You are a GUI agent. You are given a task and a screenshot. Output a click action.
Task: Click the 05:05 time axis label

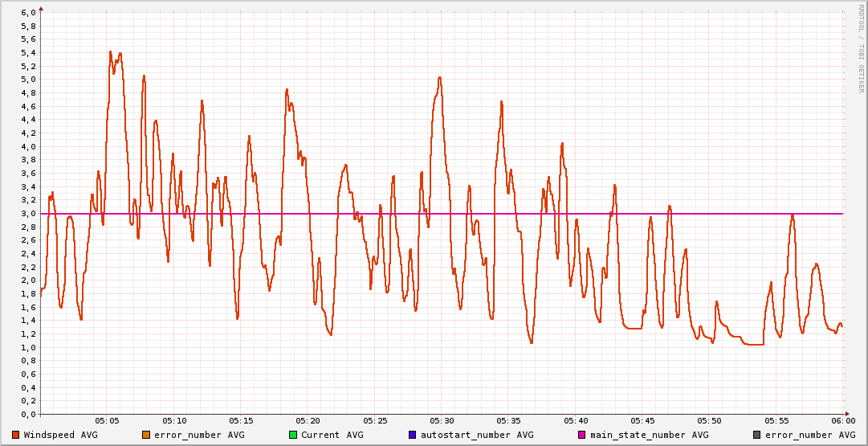(x=108, y=420)
